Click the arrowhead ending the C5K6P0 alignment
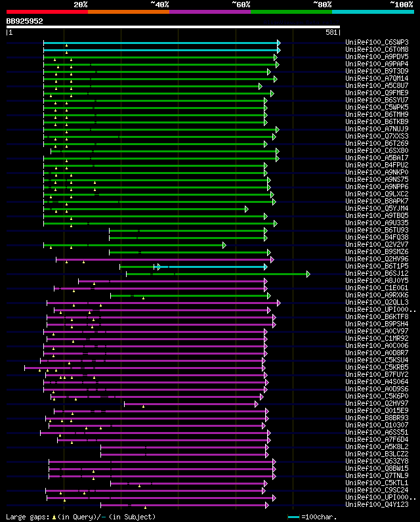420x522 pixels. pos(262,397)
